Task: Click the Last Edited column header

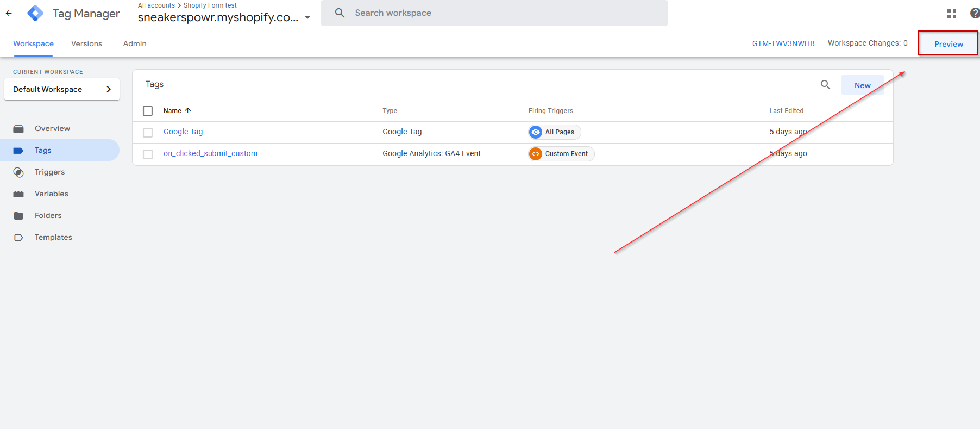Action: point(786,110)
